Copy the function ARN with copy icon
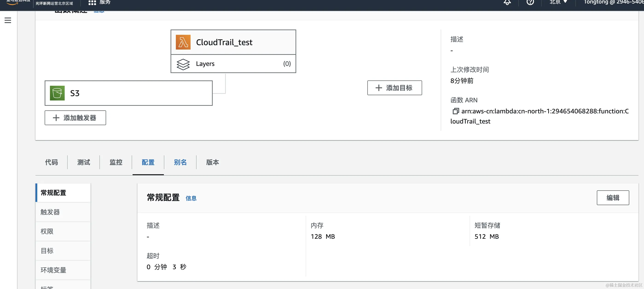 [x=455, y=111]
